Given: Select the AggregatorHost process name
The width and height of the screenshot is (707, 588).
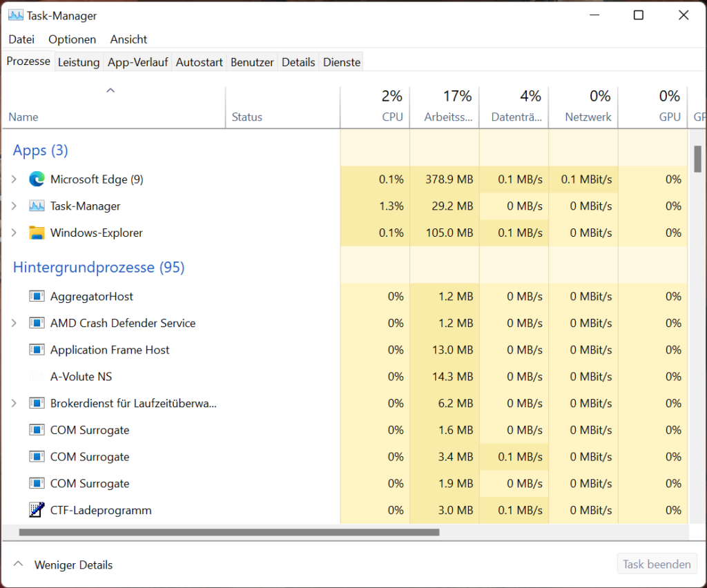Looking at the screenshot, I should point(92,296).
